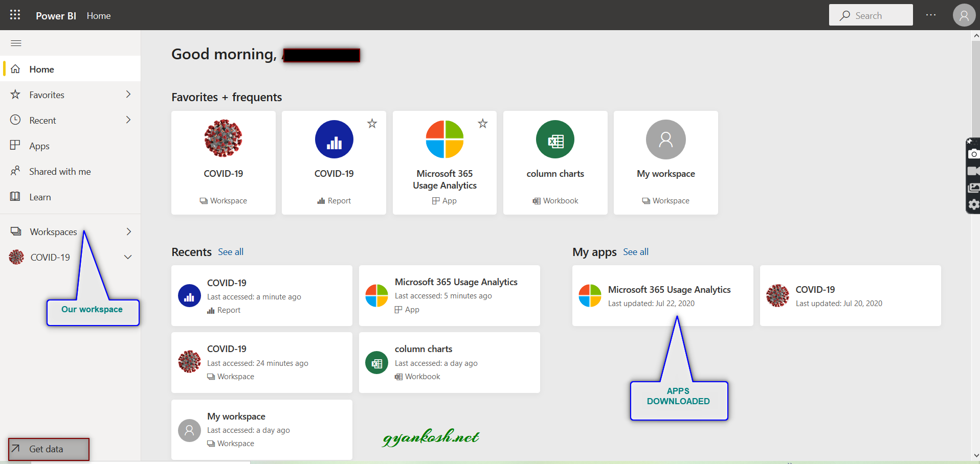Viewport: 980px width, 464px height.
Task: Click the capture tool video record icon
Action: point(974,171)
